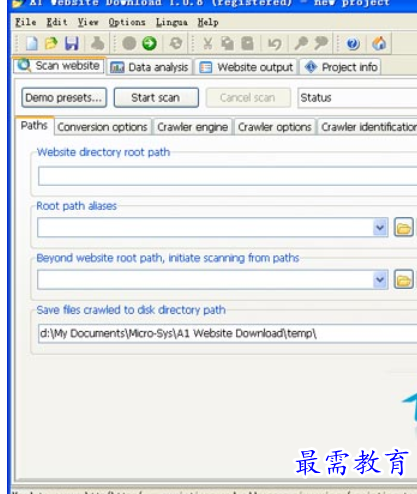Open the Help menu
The height and width of the screenshot is (494, 417).
point(208,22)
